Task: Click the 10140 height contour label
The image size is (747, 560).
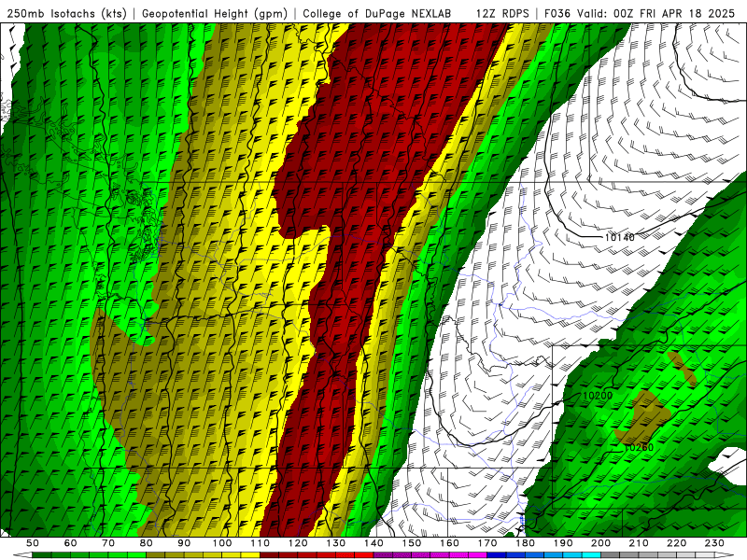Action: (x=619, y=237)
